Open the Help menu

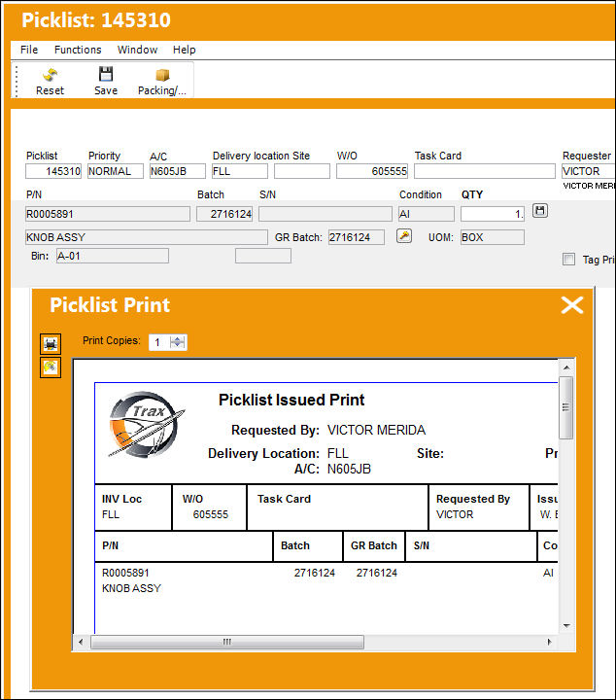pyautogui.click(x=185, y=50)
